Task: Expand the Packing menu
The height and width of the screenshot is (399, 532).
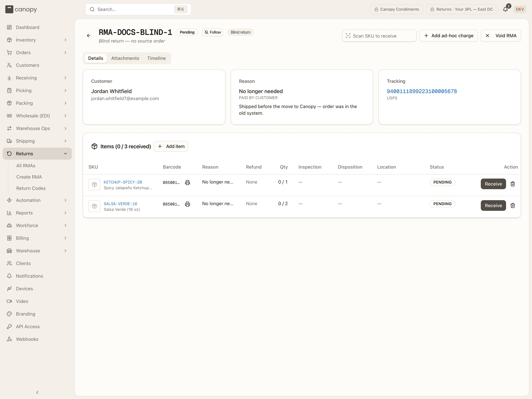Action: (x=37, y=103)
